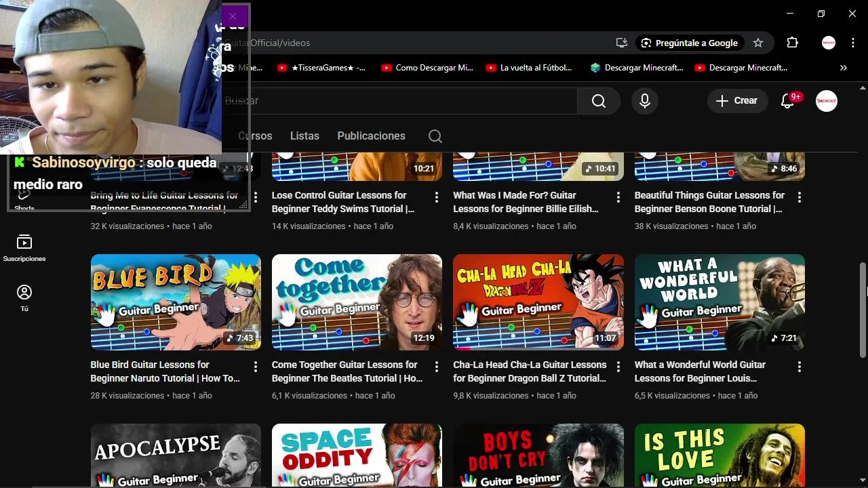Click the YouTube search input field
Viewport: 868px width, 488px height.
[400, 101]
